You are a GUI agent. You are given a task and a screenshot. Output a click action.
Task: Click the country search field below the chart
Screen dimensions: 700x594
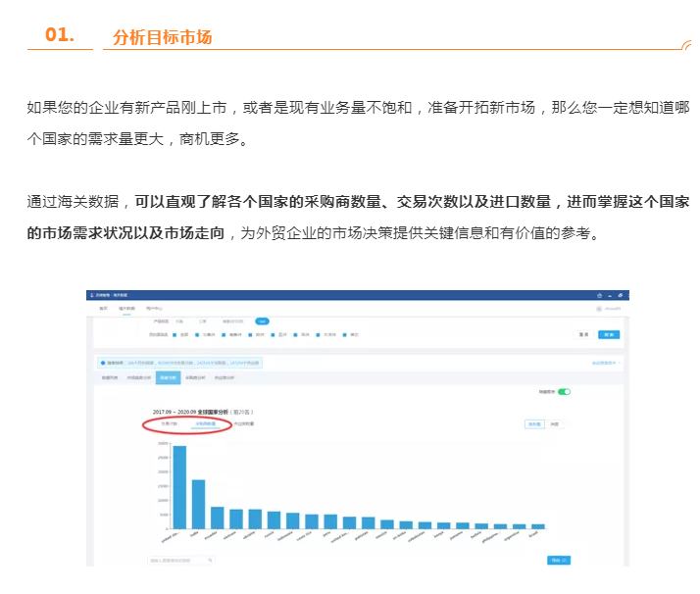point(180,560)
